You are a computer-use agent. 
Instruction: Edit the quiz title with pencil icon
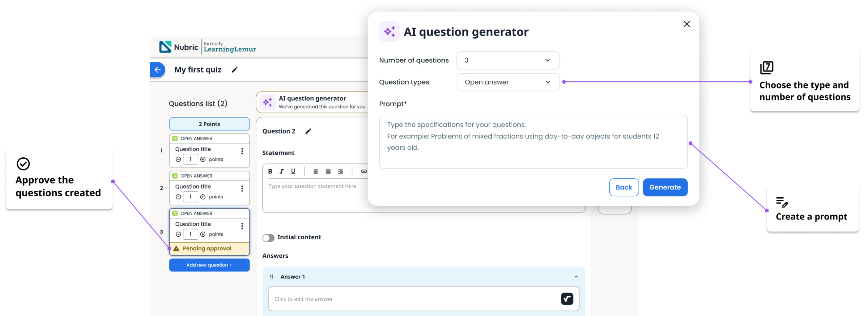click(234, 70)
